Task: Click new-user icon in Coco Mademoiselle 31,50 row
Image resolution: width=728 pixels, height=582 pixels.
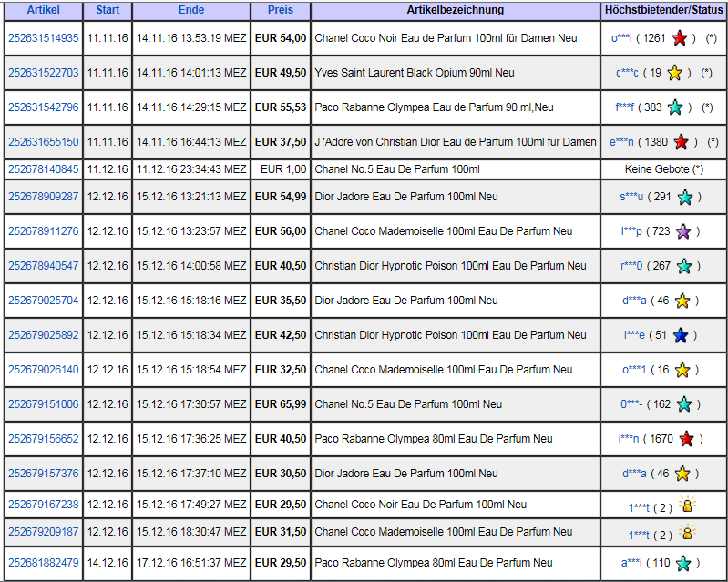Action: click(x=688, y=532)
